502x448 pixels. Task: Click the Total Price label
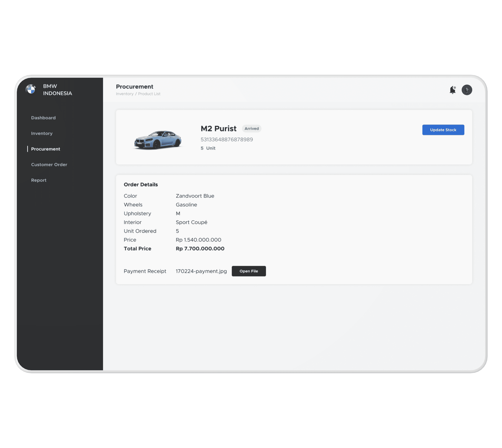pyautogui.click(x=138, y=249)
